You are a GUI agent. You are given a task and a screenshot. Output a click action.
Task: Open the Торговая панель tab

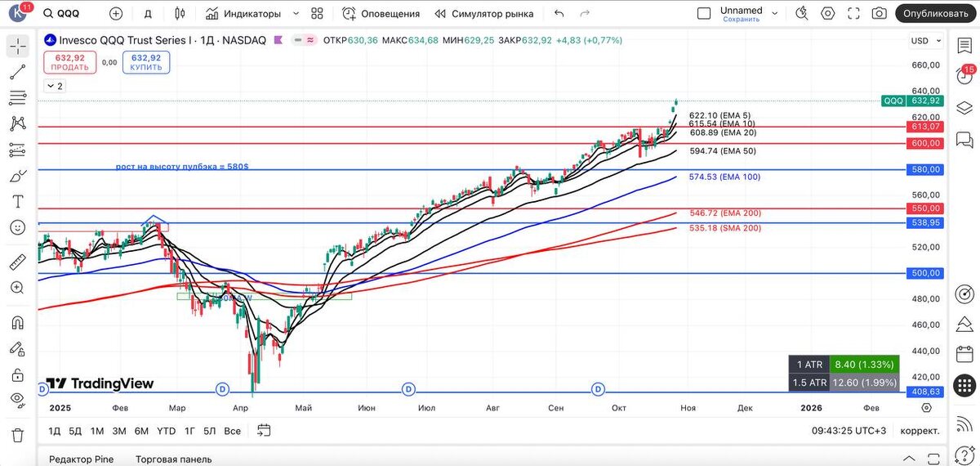(174, 459)
